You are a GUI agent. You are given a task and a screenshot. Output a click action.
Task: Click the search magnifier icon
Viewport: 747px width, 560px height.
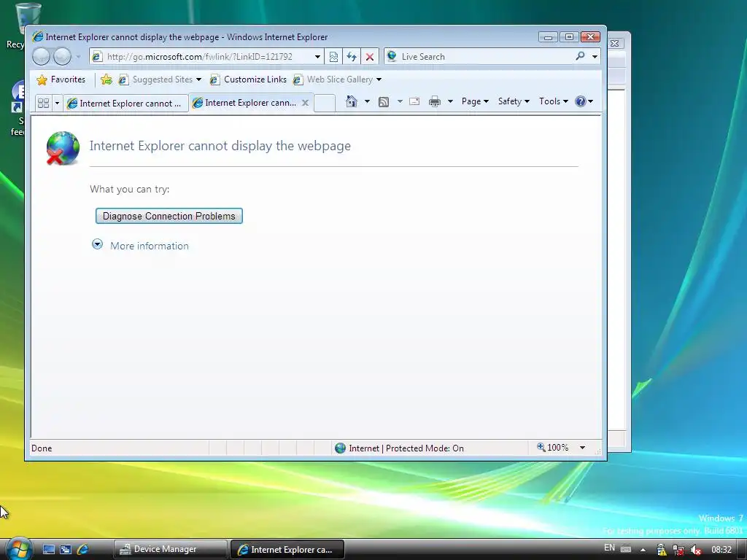(580, 56)
